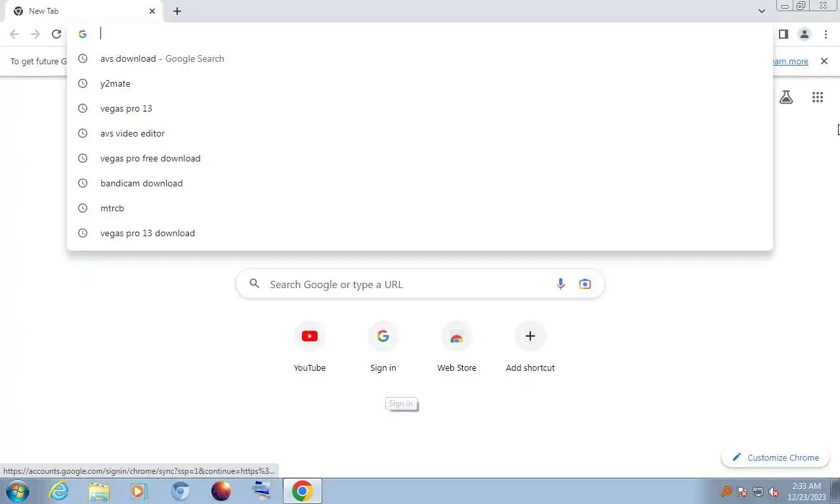This screenshot has height=504, width=840.
Task: Select 'avs video editor' suggestion
Action: pyautogui.click(x=420, y=133)
